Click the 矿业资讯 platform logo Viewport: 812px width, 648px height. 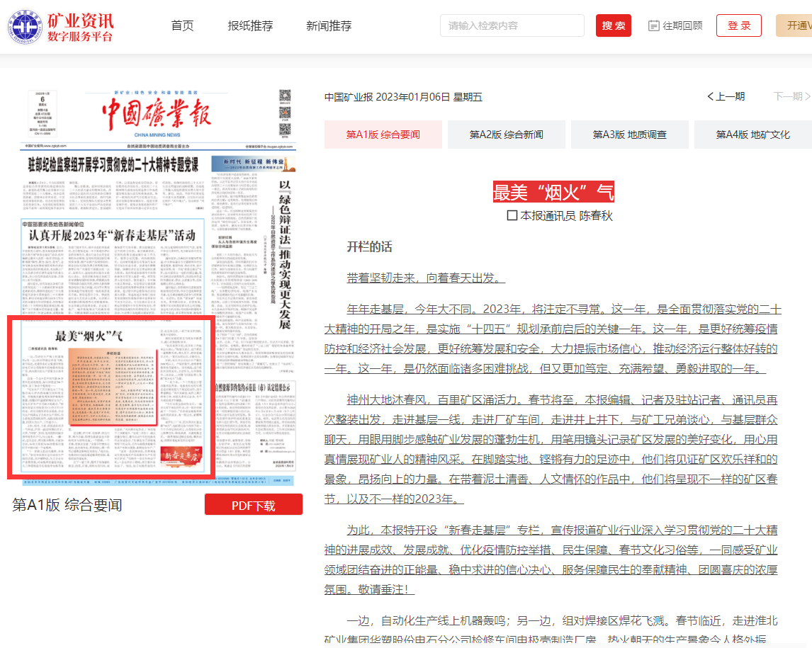tap(62, 26)
